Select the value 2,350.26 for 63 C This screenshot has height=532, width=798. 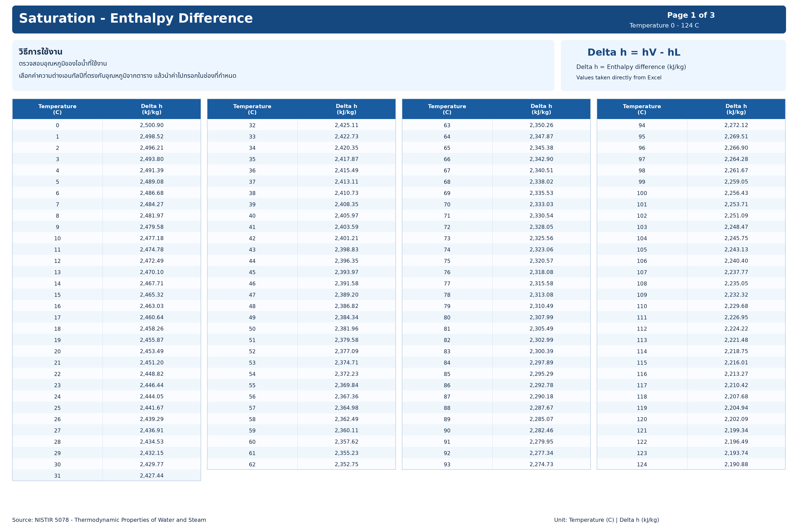click(541, 125)
